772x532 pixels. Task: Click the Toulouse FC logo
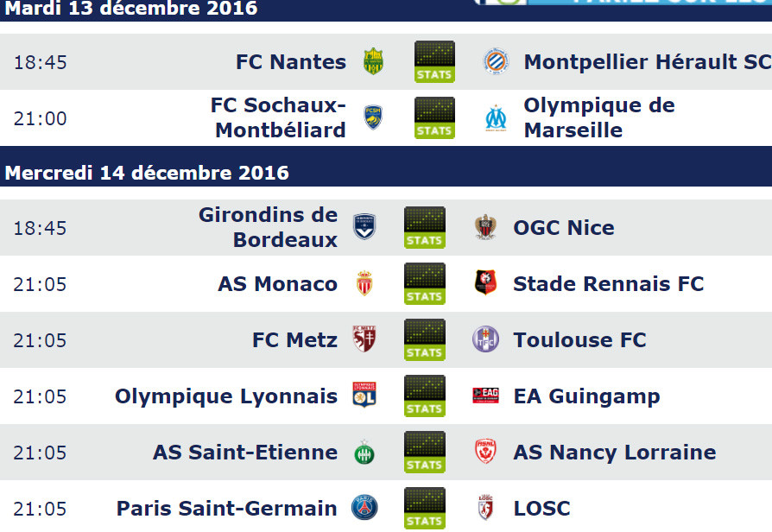pyautogui.click(x=485, y=339)
